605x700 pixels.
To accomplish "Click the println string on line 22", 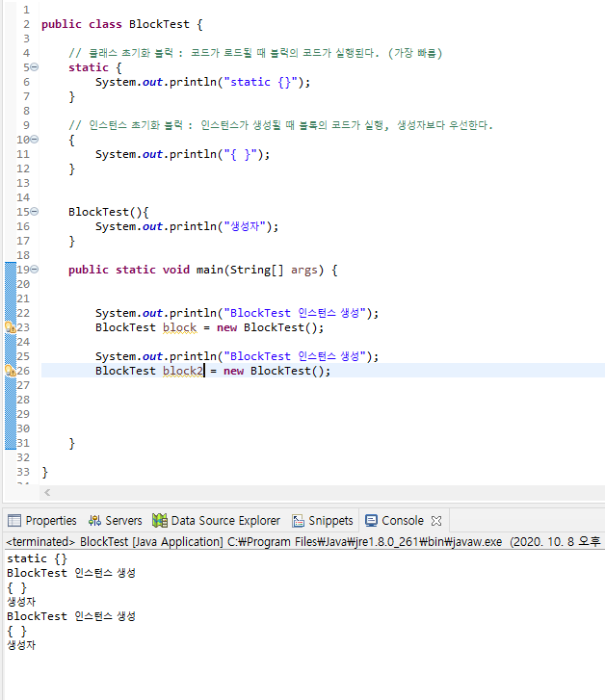I will coord(295,313).
